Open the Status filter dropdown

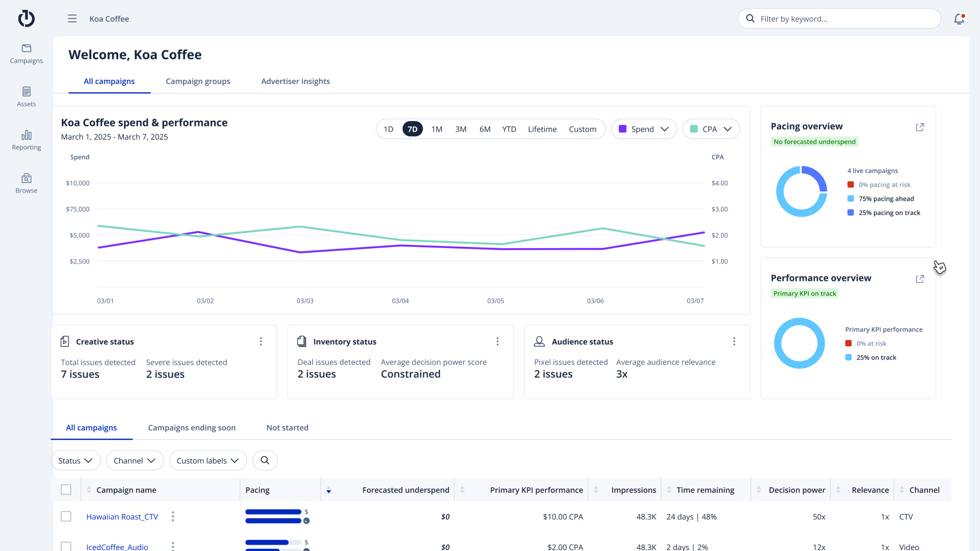[x=75, y=460]
